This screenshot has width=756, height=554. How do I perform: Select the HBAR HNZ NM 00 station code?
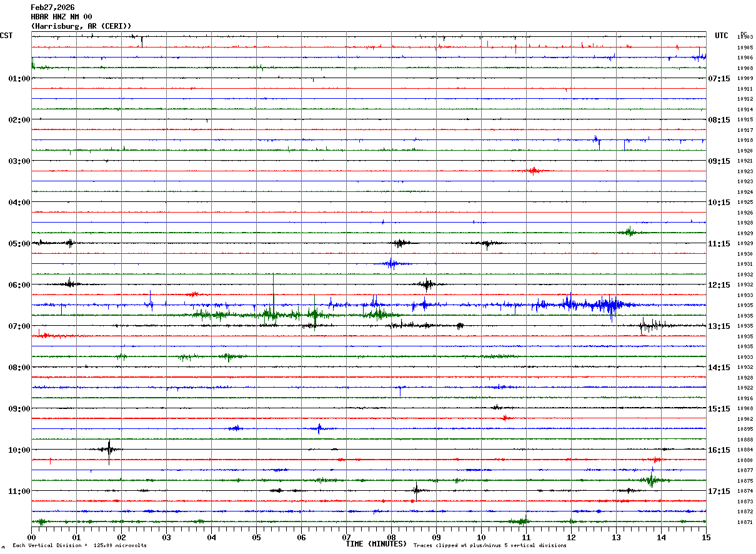pos(61,17)
